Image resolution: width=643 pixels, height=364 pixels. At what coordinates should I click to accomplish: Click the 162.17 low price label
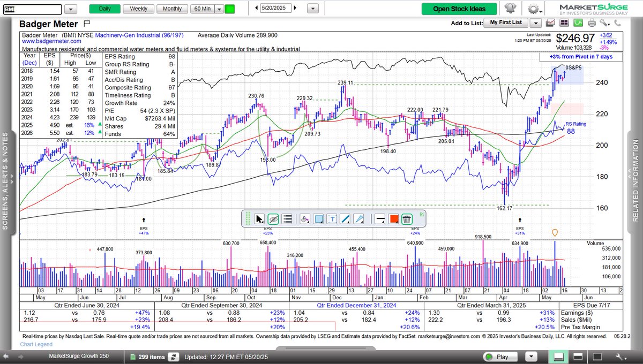coord(505,208)
